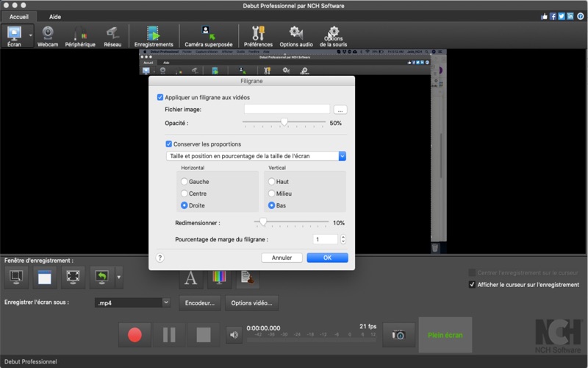
Task: Stop the recording
Action: tap(204, 335)
